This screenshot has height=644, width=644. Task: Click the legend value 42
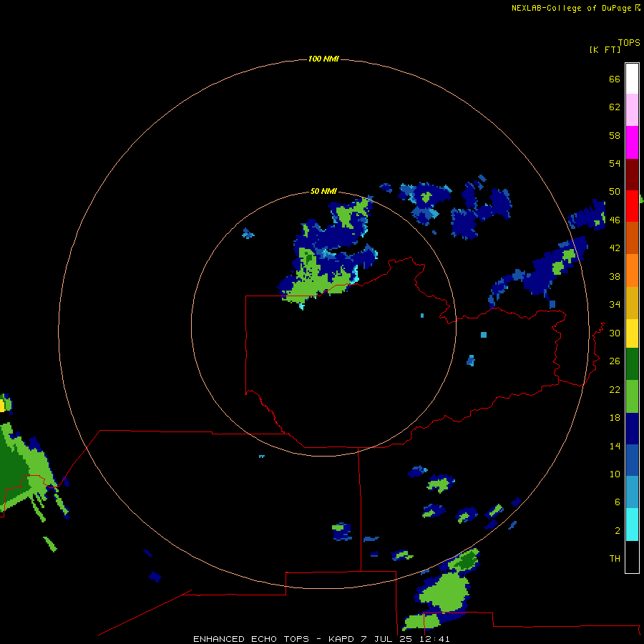coord(615,248)
